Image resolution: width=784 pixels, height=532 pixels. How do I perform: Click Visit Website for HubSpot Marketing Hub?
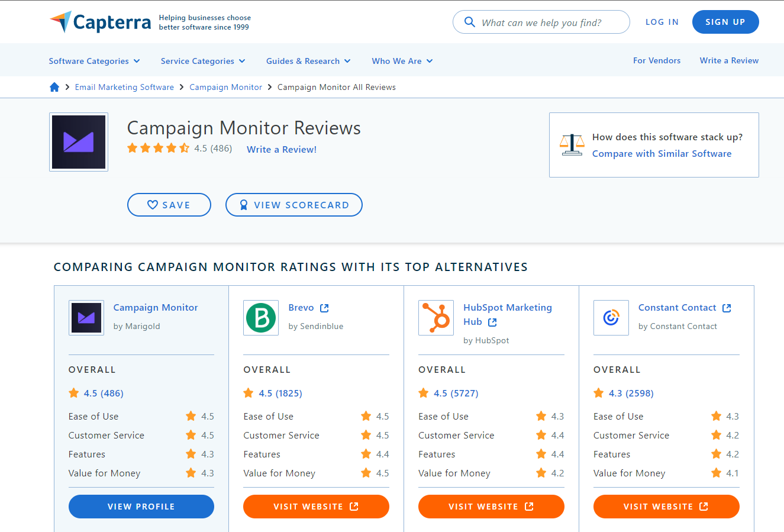(491, 507)
